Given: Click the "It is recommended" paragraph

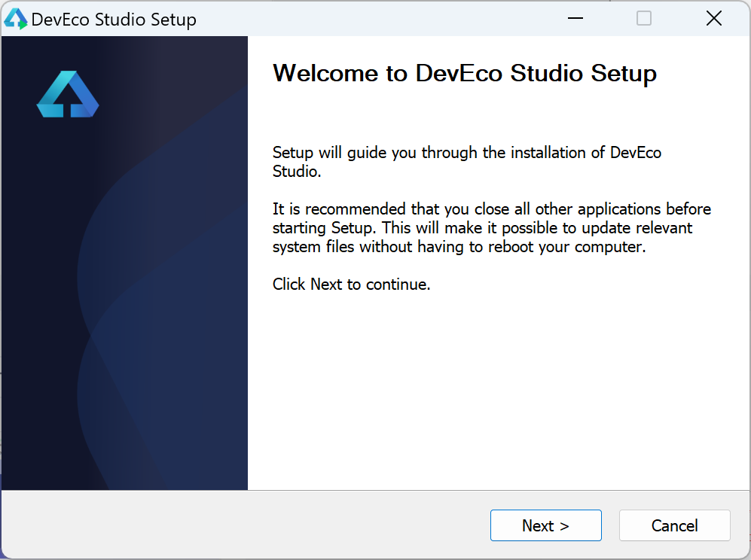Looking at the screenshot, I should click(491, 227).
